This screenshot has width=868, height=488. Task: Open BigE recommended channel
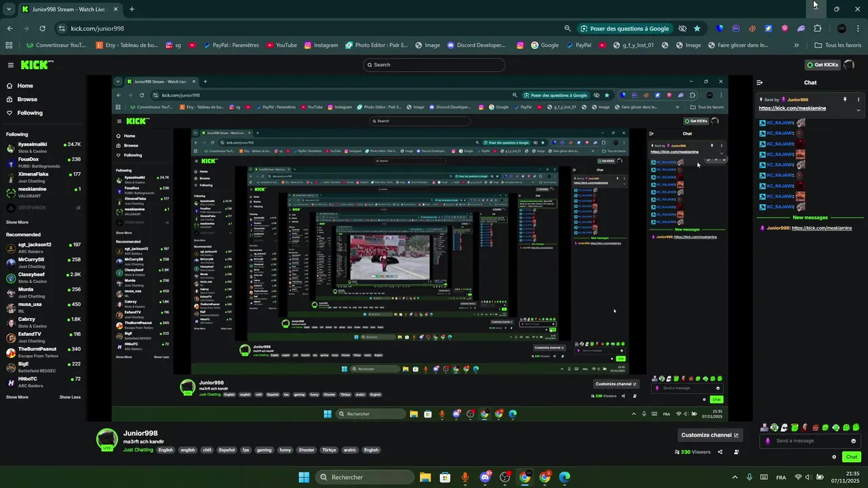(43, 367)
